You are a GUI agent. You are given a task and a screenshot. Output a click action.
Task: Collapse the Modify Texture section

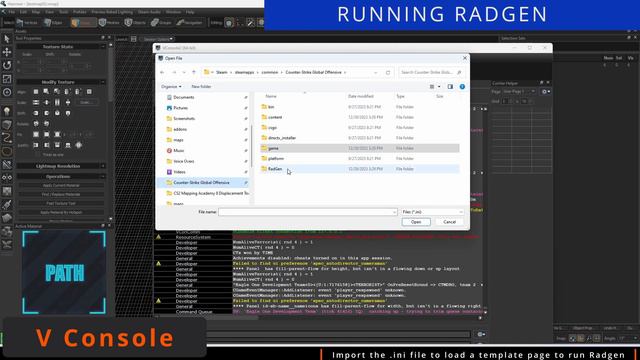pyautogui.click(x=102, y=82)
